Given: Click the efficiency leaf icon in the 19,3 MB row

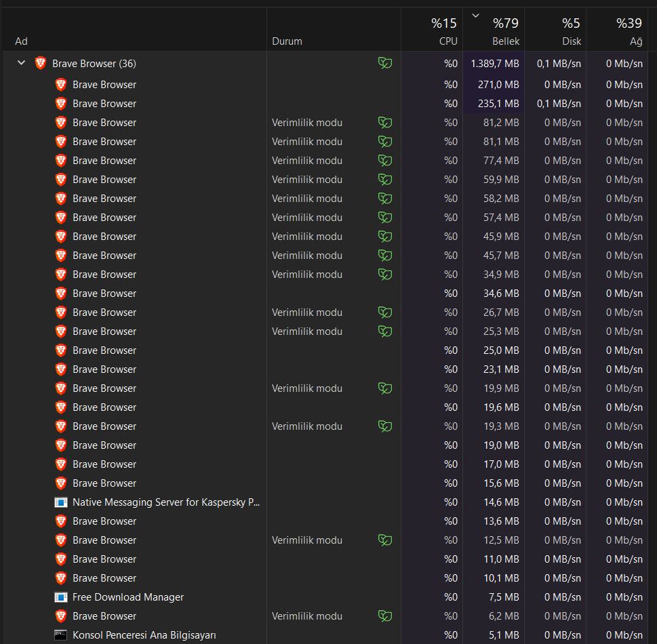Looking at the screenshot, I should (385, 426).
